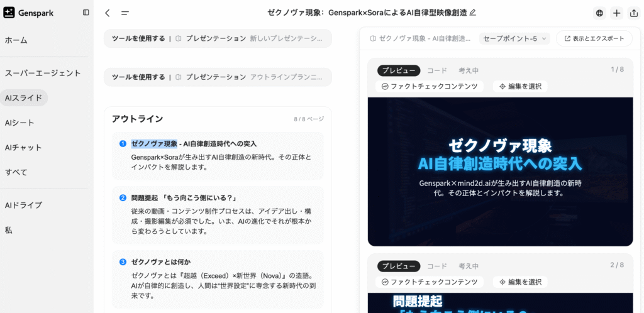Open the ゼクノヴァ現象 title slide thumbnail
This screenshot has width=644, height=313.
(500, 172)
